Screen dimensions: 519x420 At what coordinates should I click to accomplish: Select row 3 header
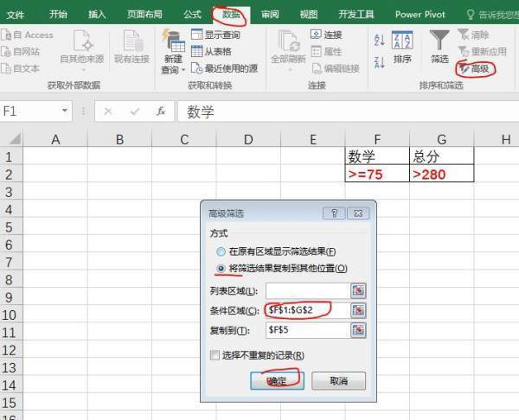11,192
